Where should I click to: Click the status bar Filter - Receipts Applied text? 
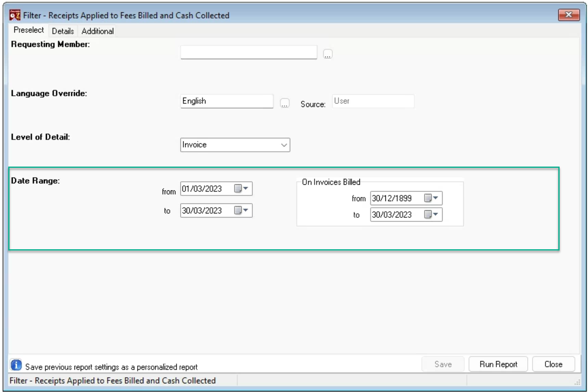[x=112, y=380]
